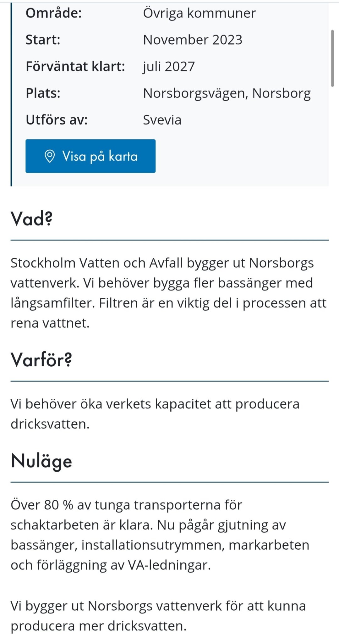Screen dimensions: 339x644
Task: Click the Start label
Action: 43,40
